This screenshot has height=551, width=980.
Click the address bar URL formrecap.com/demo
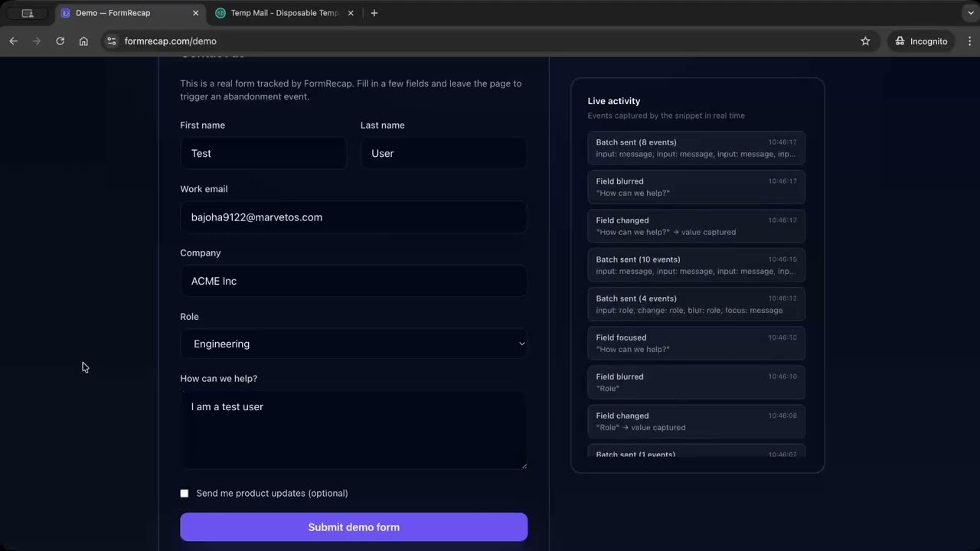[x=171, y=41]
